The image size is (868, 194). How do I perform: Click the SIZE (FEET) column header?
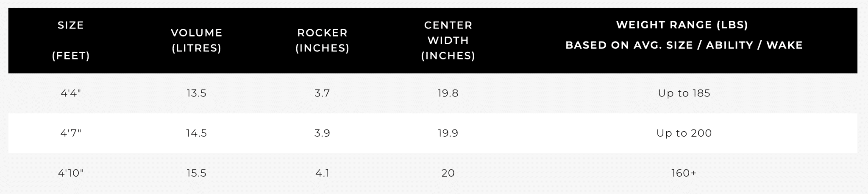(x=71, y=40)
